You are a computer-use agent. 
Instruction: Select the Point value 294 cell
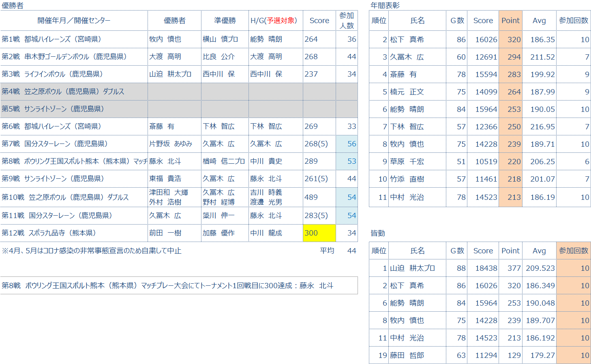tap(510, 57)
